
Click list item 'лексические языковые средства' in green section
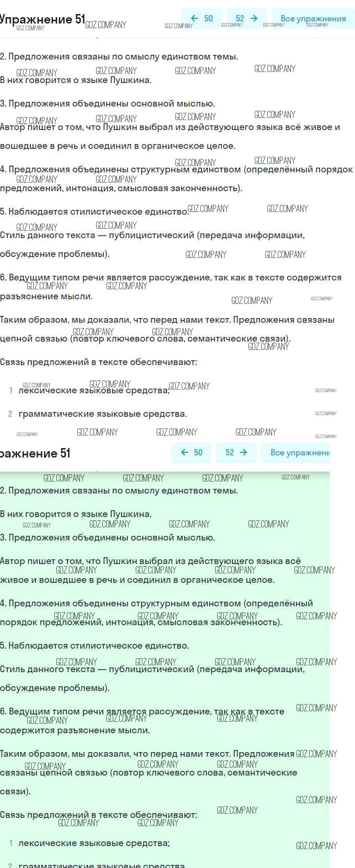click(94, 843)
